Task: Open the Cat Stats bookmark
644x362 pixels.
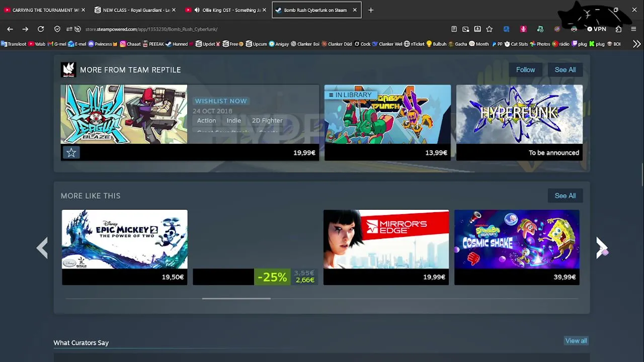Action: 516,44
